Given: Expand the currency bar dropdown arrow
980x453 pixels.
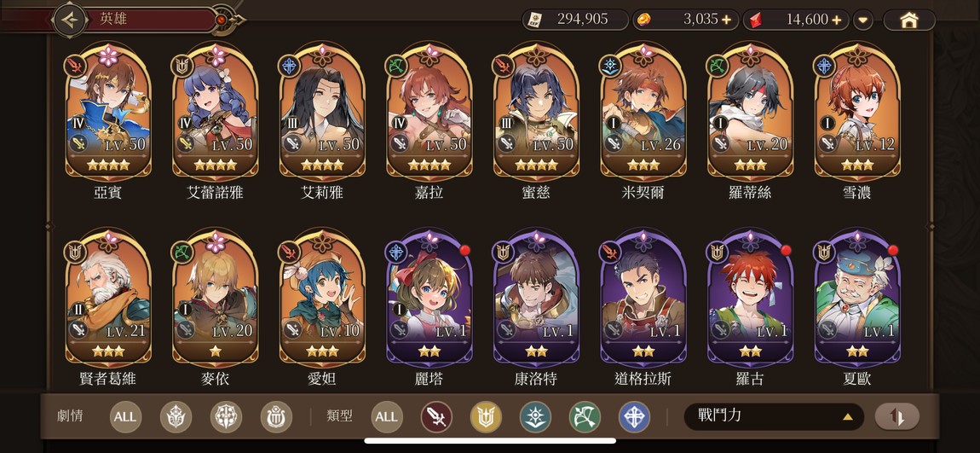Looking at the screenshot, I should (863, 20).
